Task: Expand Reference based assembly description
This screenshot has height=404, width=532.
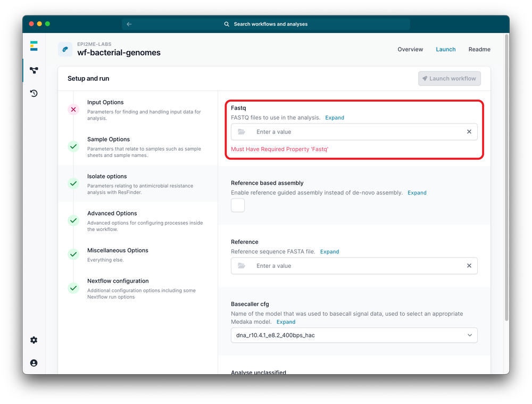Action: click(417, 193)
